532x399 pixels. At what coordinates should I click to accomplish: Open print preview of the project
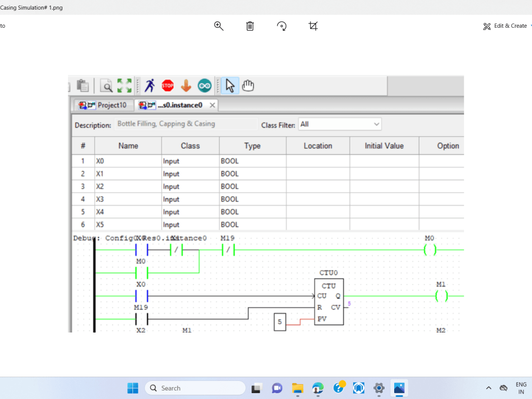106,85
